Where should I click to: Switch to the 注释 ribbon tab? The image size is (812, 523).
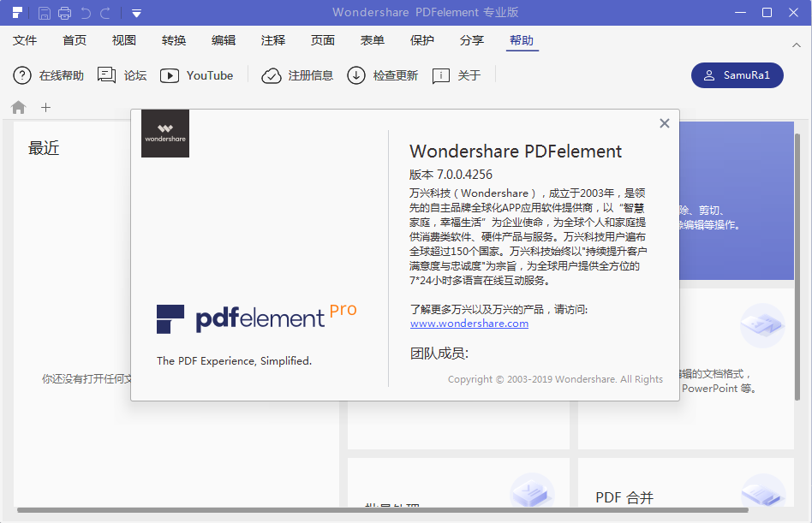[272, 39]
